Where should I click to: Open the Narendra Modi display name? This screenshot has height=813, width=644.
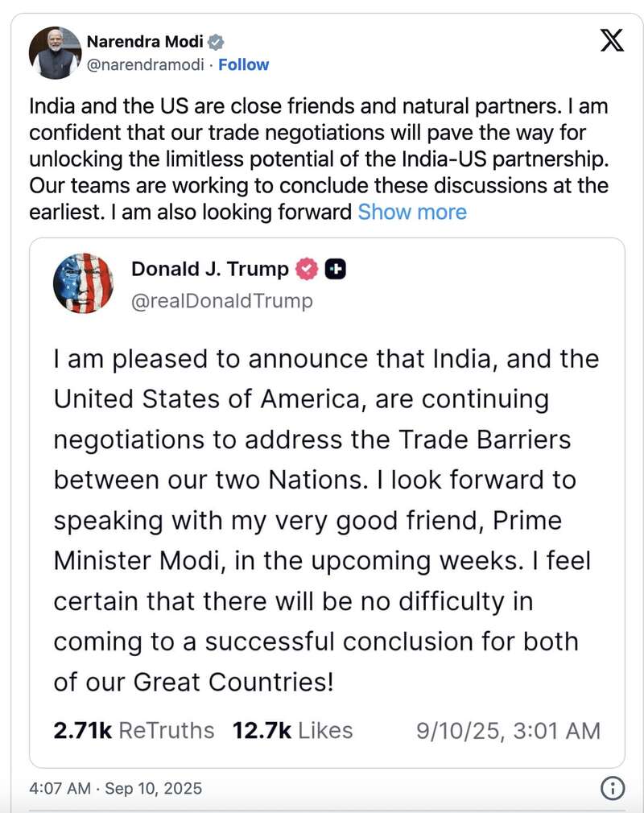pyautogui.click(x=145, y=43)
